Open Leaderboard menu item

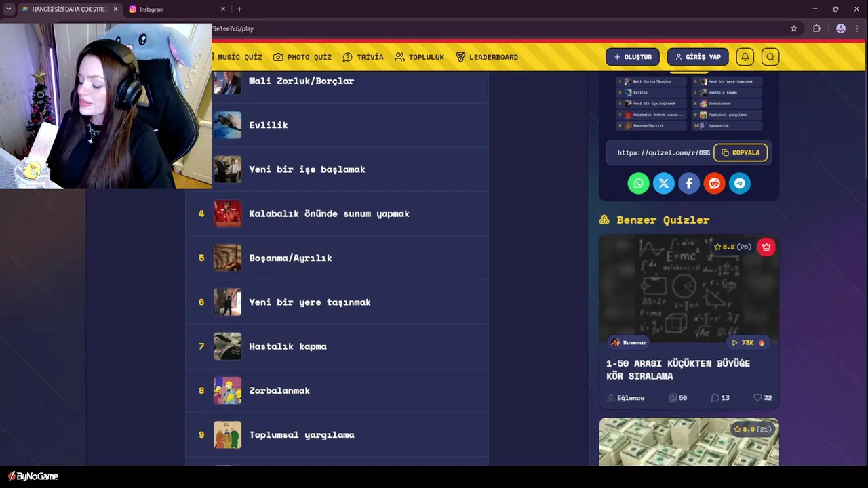487,57
